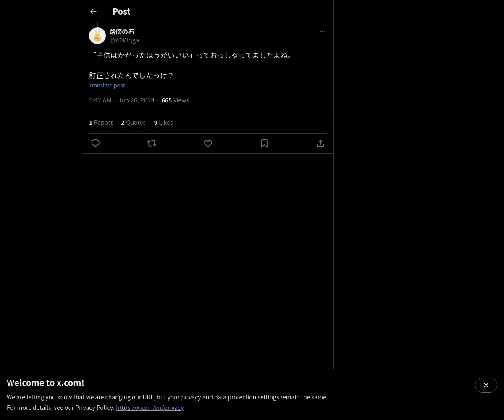Repost using the retweet arrows icon
504x420 pixels.
[152, 143]
